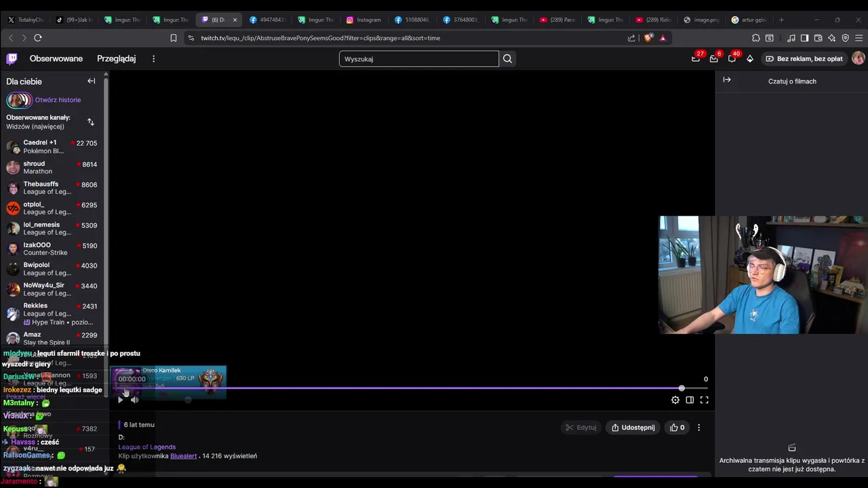Open Bwipolol channel in sidebar
Image resolution: width=868 pixels, height=488 pixels.
[x=52, y=269]
